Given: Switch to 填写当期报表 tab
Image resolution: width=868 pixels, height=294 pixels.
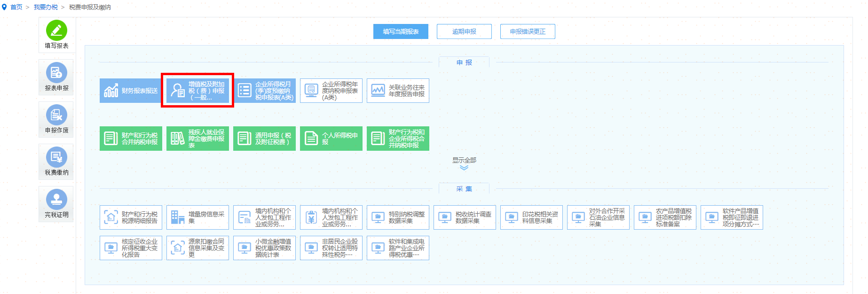Looking at the screenshot, I should (401, 31).
